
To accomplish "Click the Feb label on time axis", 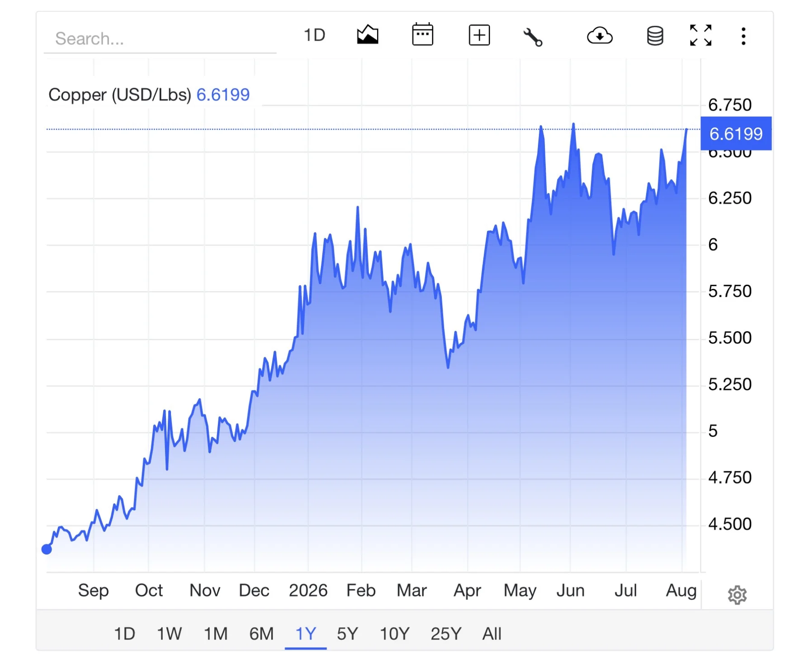I will [361, 590].
